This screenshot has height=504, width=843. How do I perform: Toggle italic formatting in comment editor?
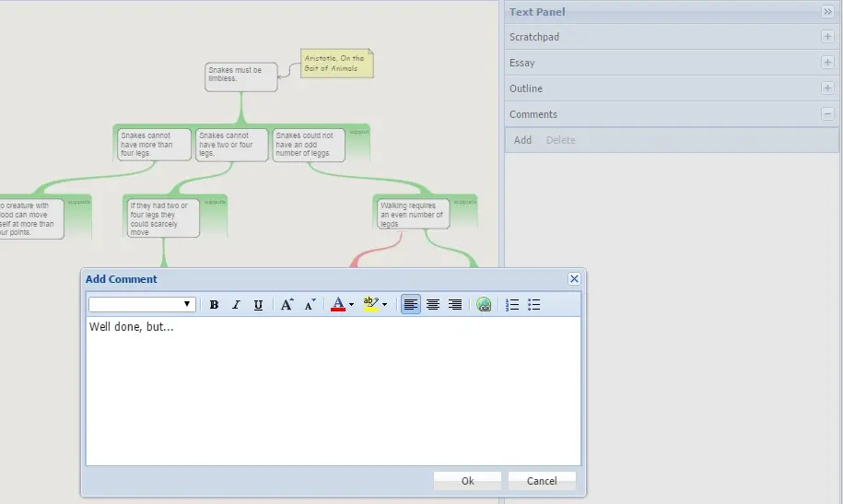pyautogui.click(x=236, y=305)
